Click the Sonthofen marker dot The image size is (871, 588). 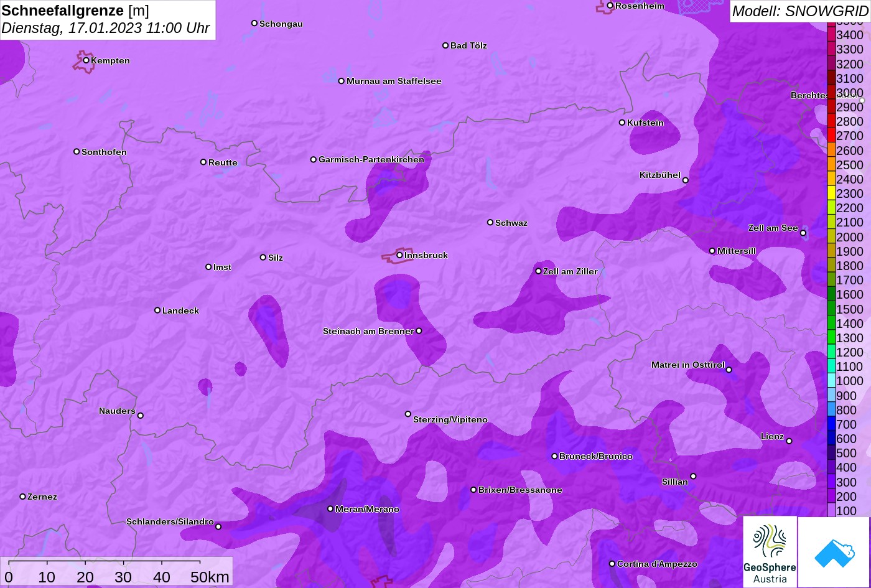[77, 152]
